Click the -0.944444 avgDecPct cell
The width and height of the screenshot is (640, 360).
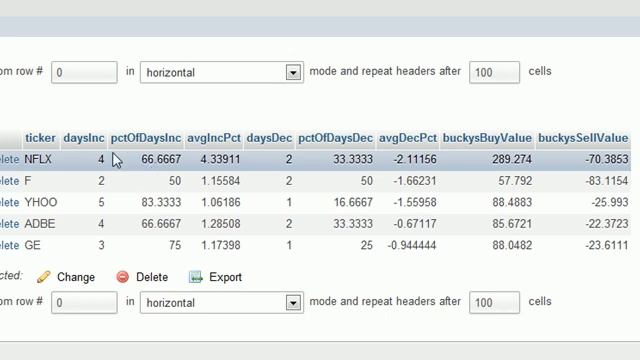412,245
